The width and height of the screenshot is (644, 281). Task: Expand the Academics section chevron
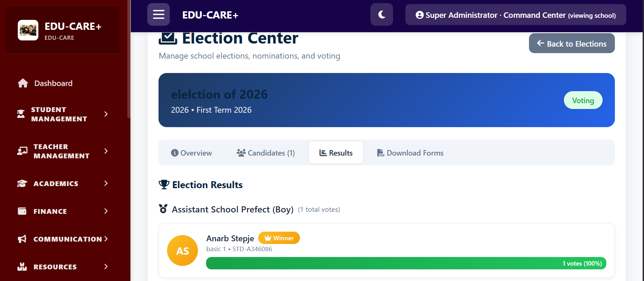(x=106, y=184)
